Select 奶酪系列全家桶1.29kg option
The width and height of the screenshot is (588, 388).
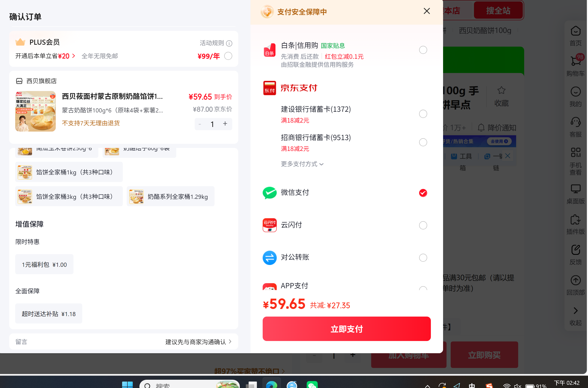point(171,197)
